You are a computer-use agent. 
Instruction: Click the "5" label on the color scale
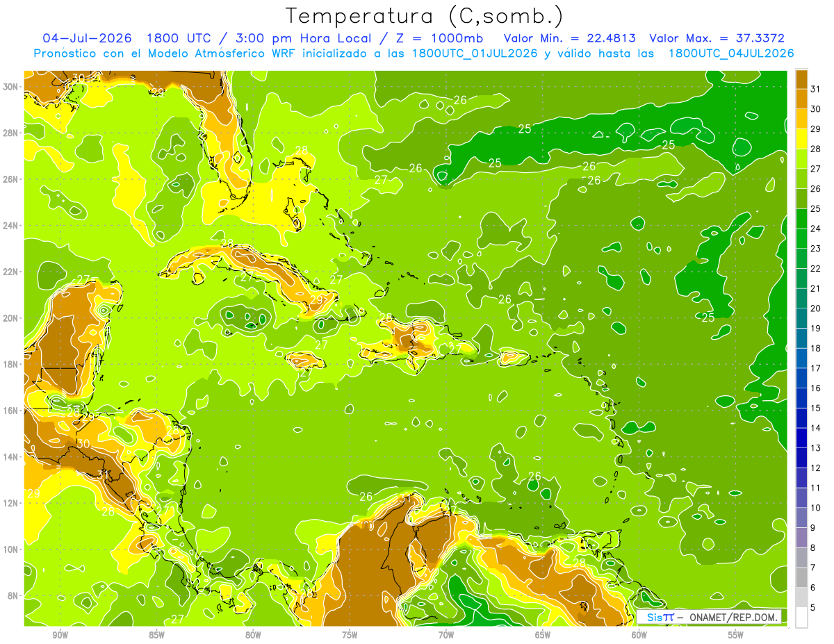814,607
